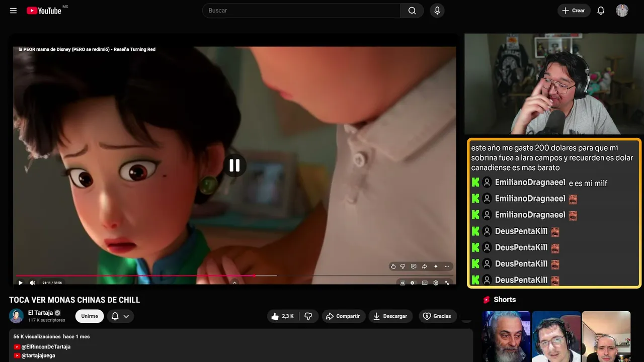Open El Tartaja channel avatar
This screenshot has width=644, height=362.
17,316
